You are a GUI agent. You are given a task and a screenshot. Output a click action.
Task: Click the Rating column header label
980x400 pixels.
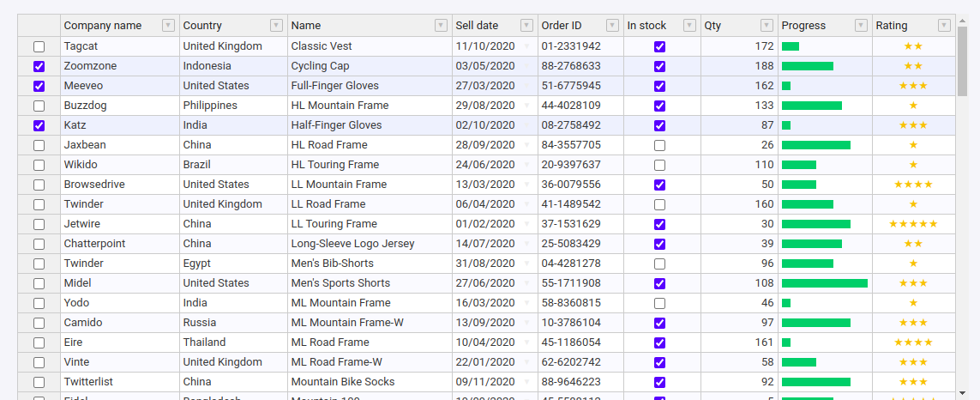pos(891,26)
